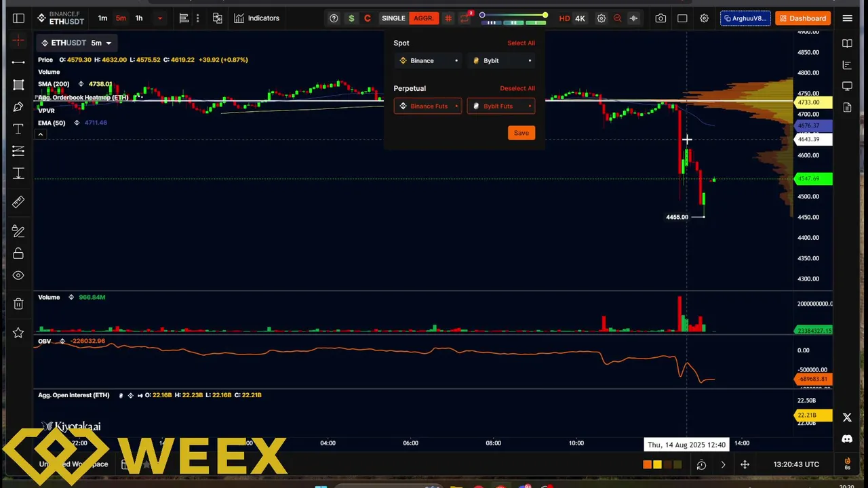The image size is (868, 488).
Task: Expand the timeframe dropdown arrow
Action: 160,18
